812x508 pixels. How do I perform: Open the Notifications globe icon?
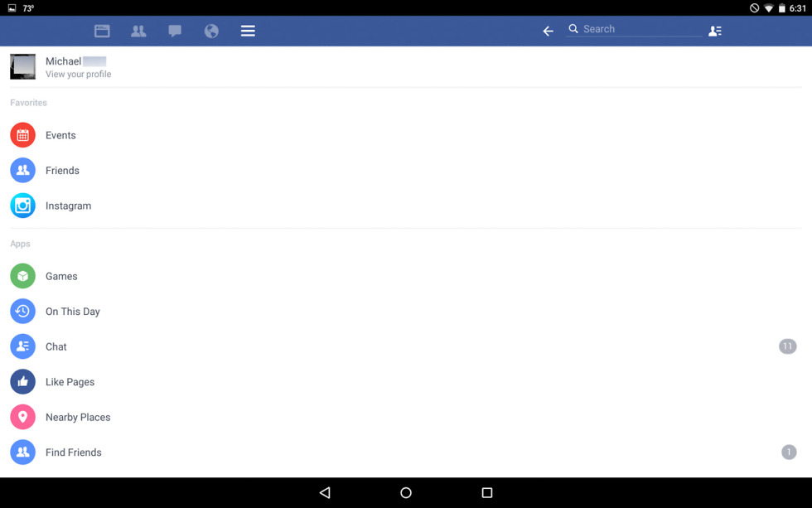tap(211, 31)
